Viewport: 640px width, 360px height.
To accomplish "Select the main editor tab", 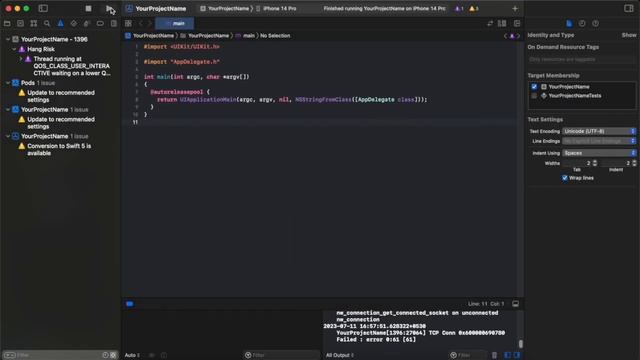I will point(175,24).
